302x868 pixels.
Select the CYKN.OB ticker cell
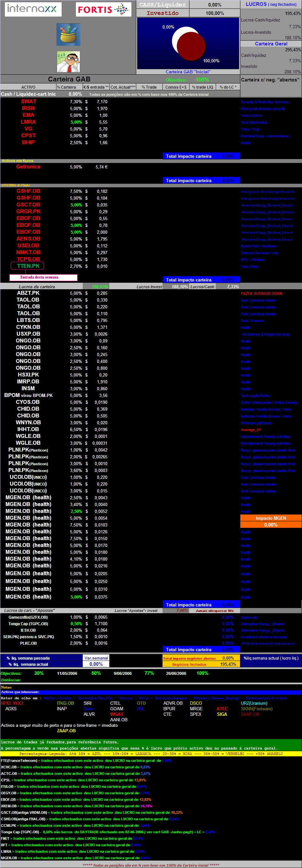tap(28, 327)
